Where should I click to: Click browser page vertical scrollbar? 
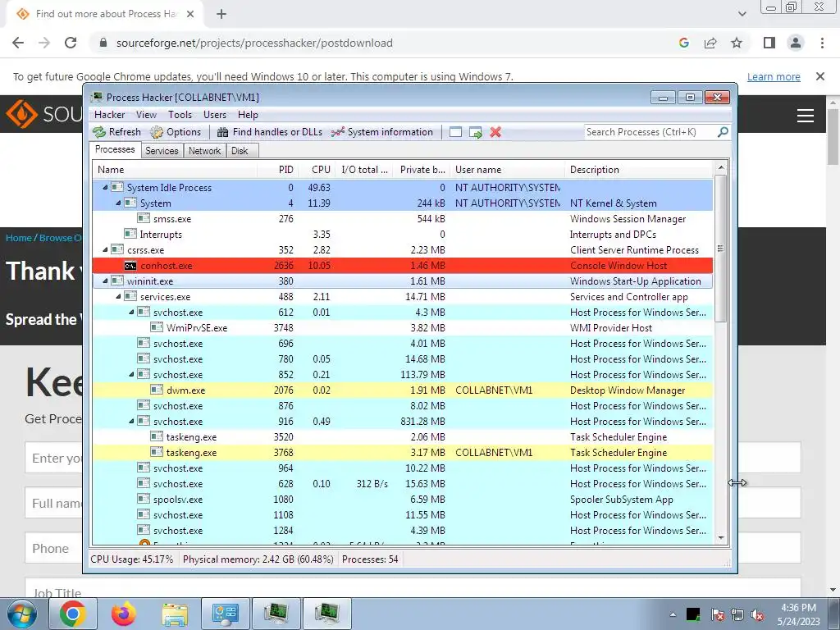pos(833,137)
